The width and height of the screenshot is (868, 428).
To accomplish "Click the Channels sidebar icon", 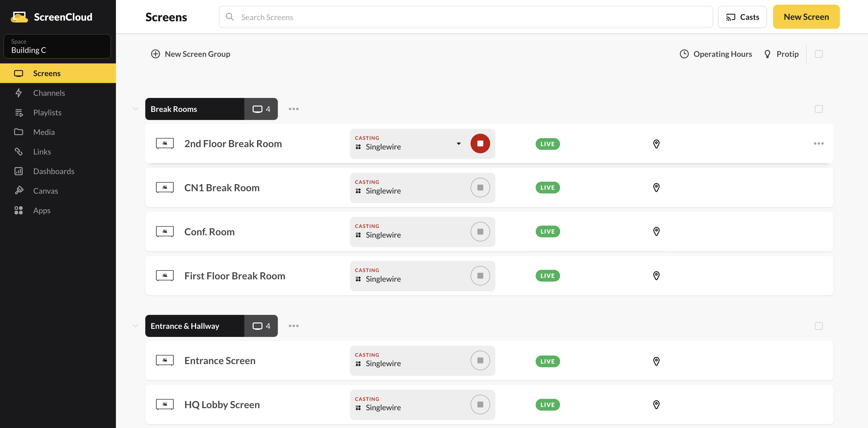I will [19, 93].
